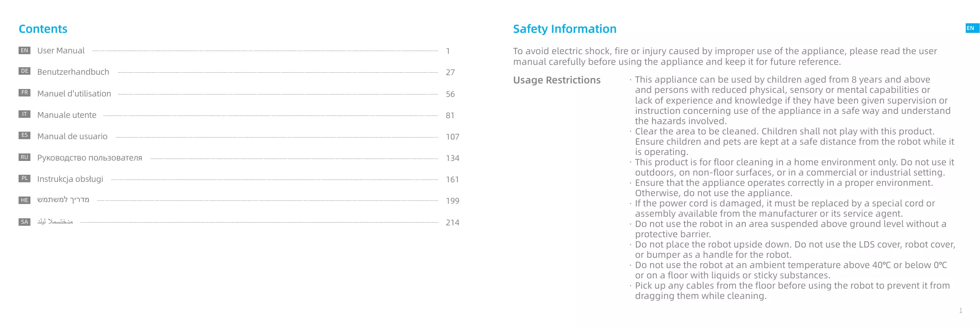Screen dimensions: 980x327
Task: Open the User Manual contents entry
Action: point(61,51)
